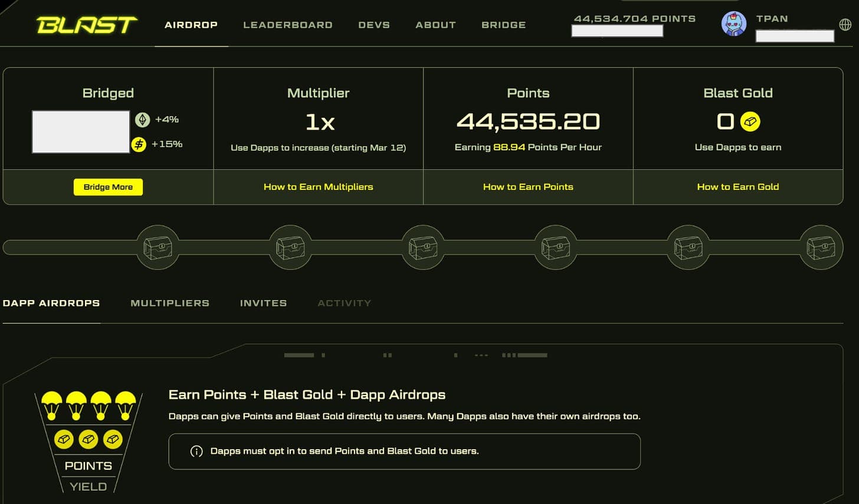Switch to the ACTIVITY tab

[x=345, y=303]
